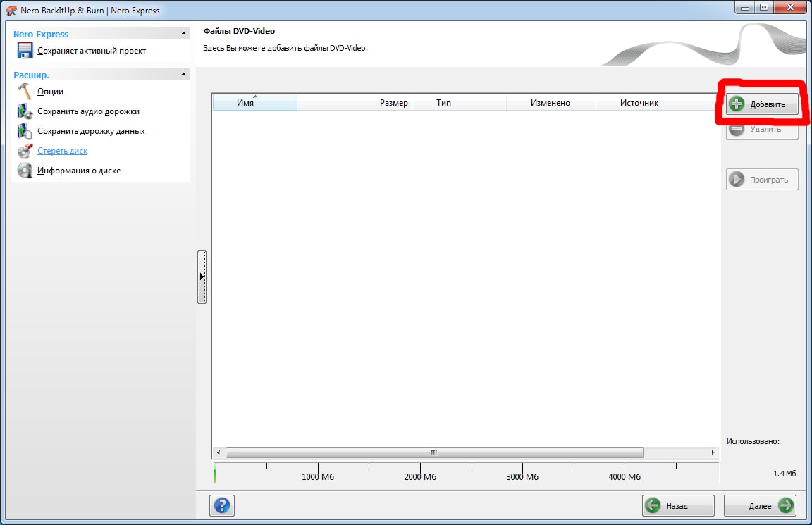
Task: Click the blue question mark help icon
Action: point(222,505)
